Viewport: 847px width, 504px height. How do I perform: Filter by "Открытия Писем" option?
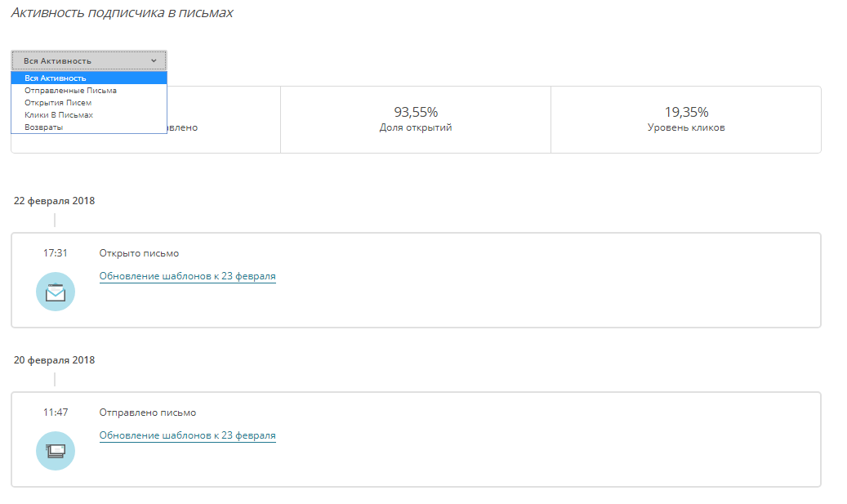(58, 103)
